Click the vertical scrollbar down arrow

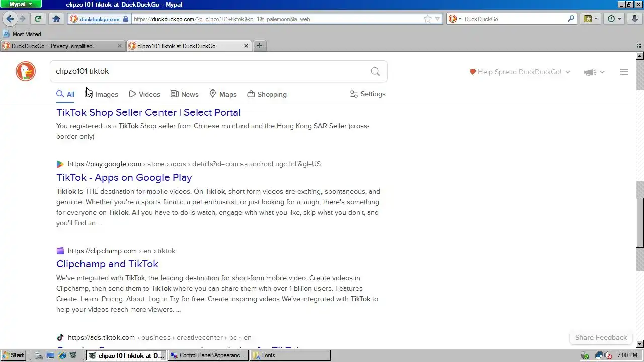pos(639,344)
